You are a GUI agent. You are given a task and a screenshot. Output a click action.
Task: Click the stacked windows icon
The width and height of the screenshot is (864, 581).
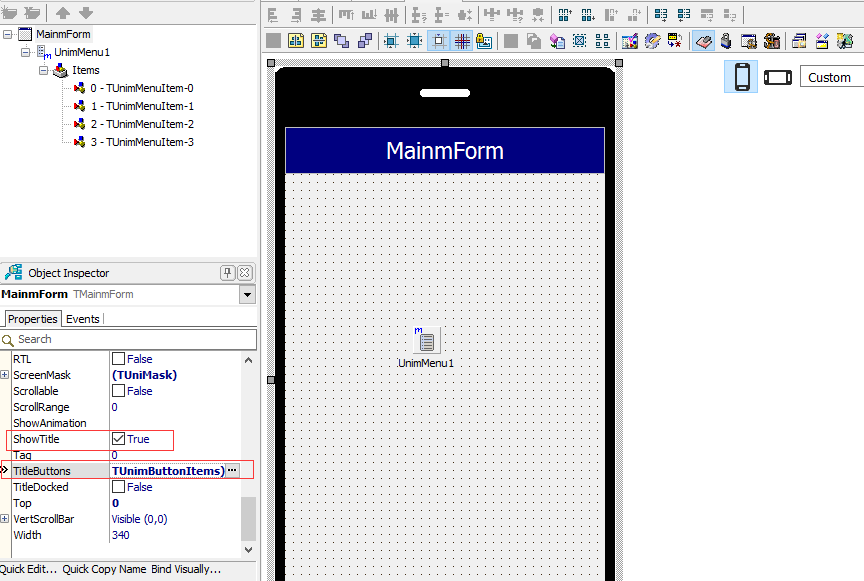click(799, 41)
